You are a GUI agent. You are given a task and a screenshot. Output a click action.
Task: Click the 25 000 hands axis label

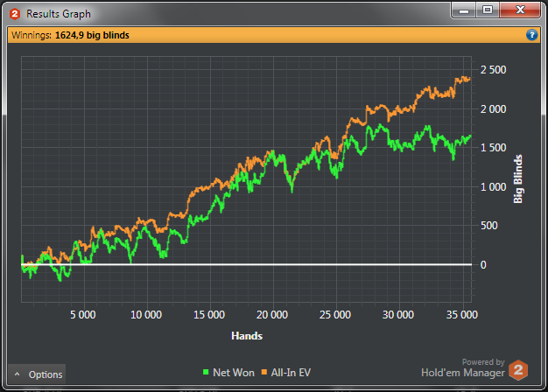point(334,315)
